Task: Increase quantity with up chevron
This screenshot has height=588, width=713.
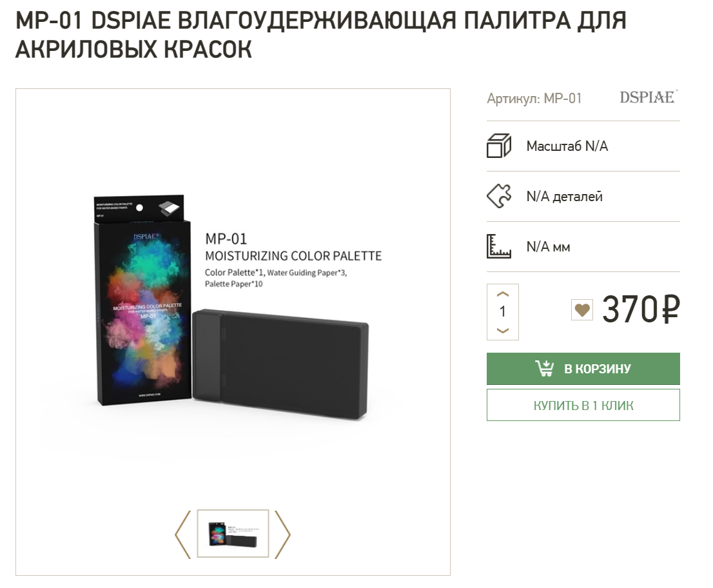Action: (502, 294)
